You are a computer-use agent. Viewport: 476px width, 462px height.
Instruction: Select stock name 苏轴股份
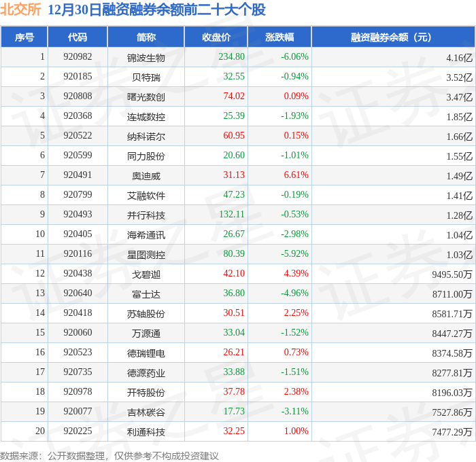146,314
